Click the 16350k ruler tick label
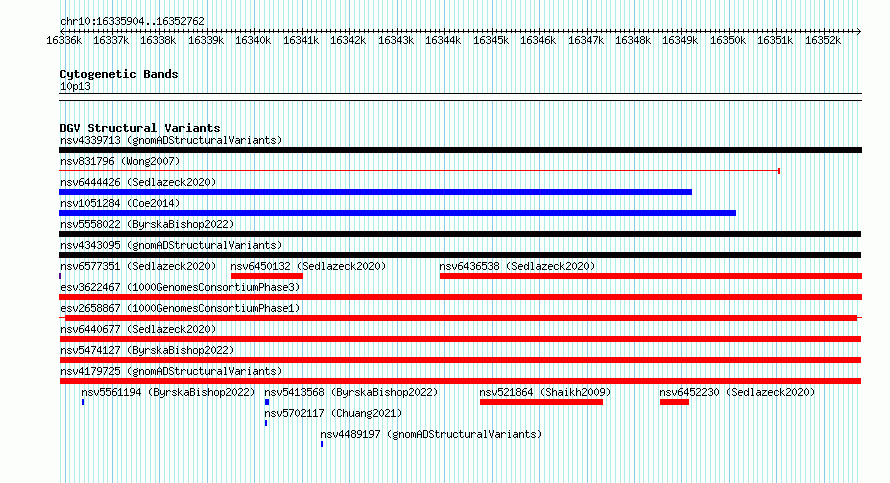Viewport: 890px width, 483px height. coord(728,40)
